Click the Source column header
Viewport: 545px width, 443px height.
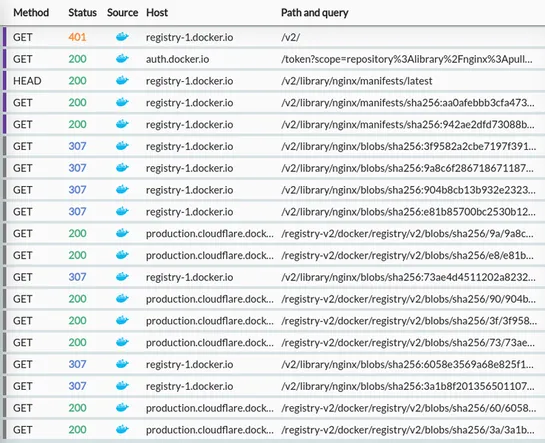(122, 13)
